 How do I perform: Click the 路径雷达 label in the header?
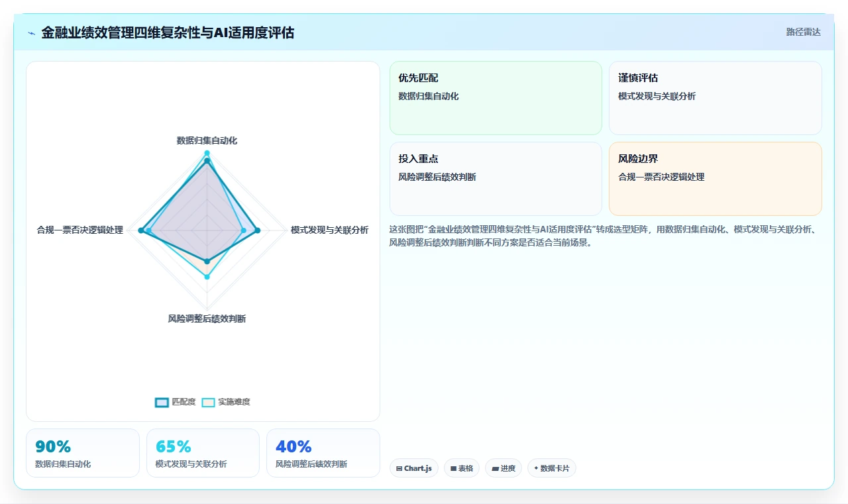[803, 32]
